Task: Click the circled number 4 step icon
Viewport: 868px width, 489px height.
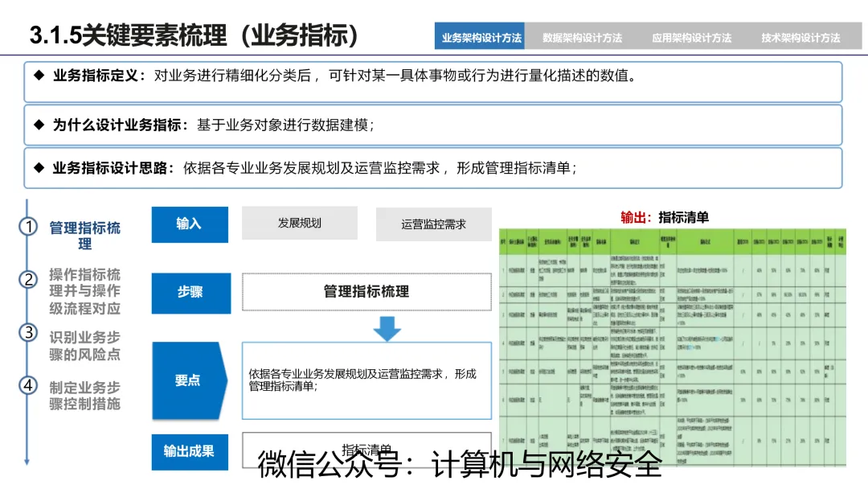Action: click(28, 385)
